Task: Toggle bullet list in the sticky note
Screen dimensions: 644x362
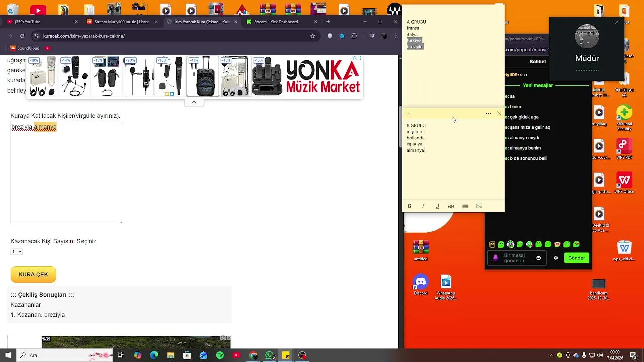Action: pyautogui.click(x=465, y=206)
